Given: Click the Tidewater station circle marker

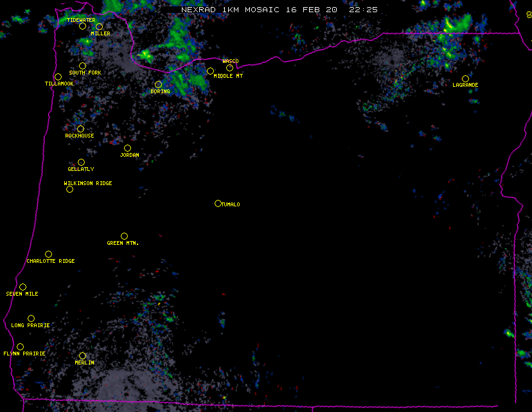Looking at the screenshot, I should 82,26.
